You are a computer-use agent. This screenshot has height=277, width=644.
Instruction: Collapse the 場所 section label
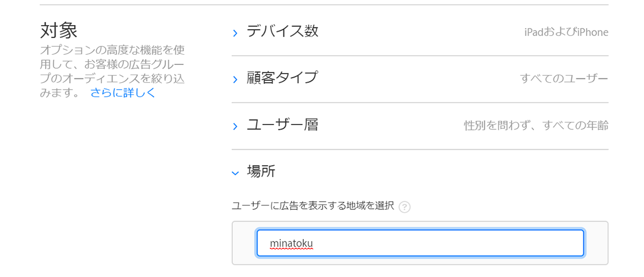pyautogui.click(x=261, y=172)
